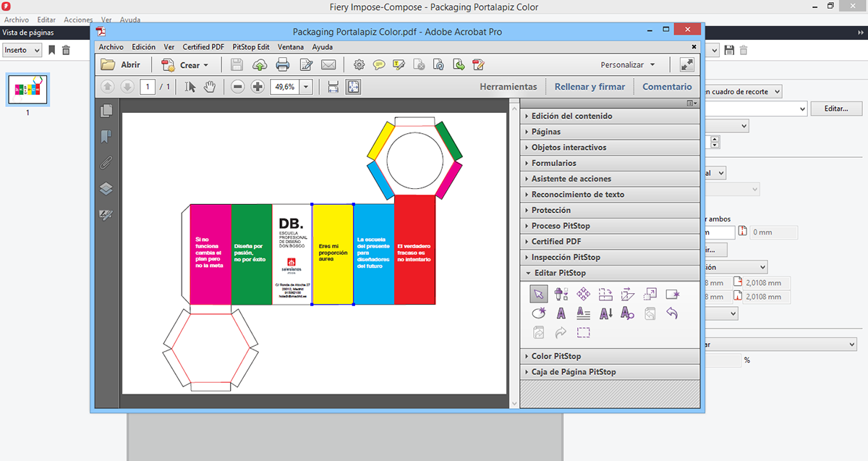Collapse the Editar PitStop section
Viewport: 868px width, 461px height.
tap(559, 273)
